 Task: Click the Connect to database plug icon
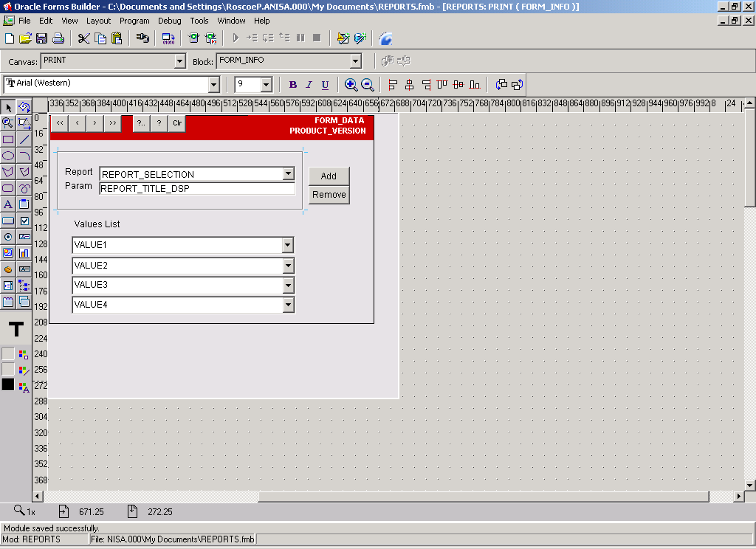tap(142, 38)
